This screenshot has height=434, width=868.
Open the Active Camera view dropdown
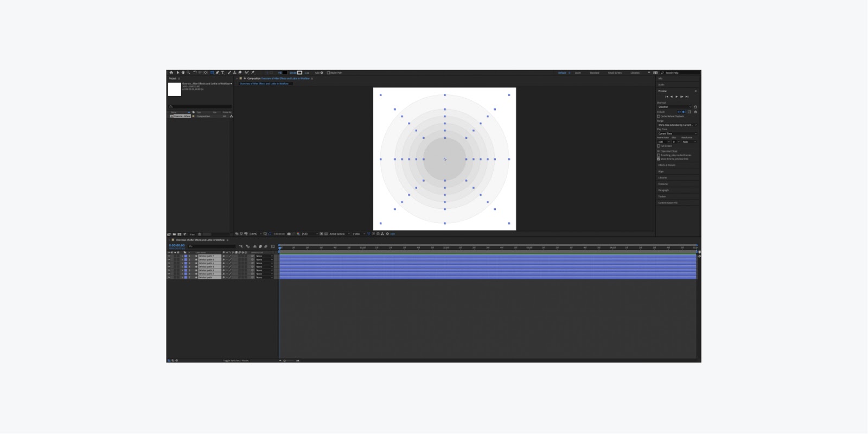340,234
